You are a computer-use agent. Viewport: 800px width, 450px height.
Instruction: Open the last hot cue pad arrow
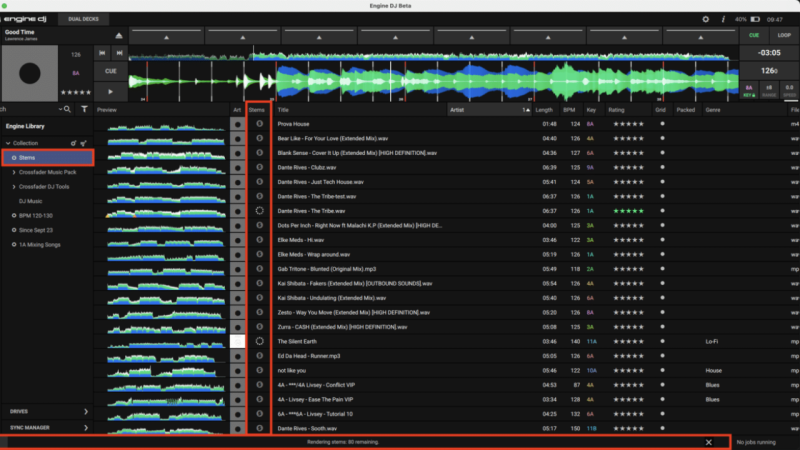tap(701, 37)
